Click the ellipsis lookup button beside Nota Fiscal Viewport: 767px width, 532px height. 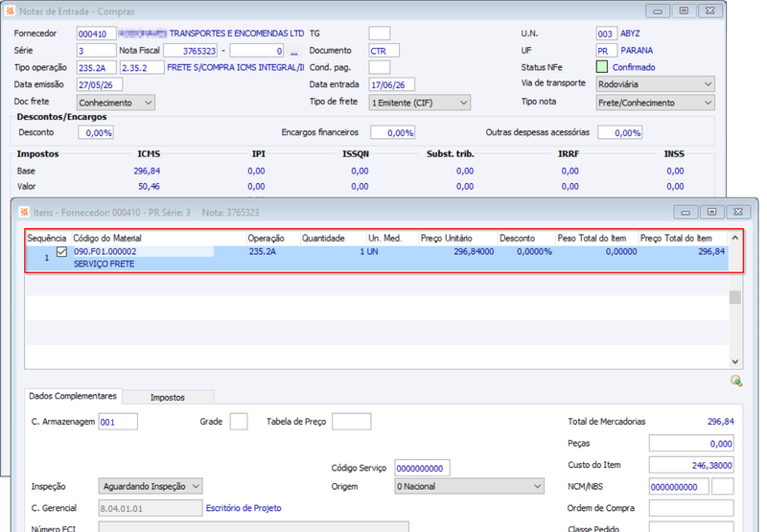click(294, 51)
